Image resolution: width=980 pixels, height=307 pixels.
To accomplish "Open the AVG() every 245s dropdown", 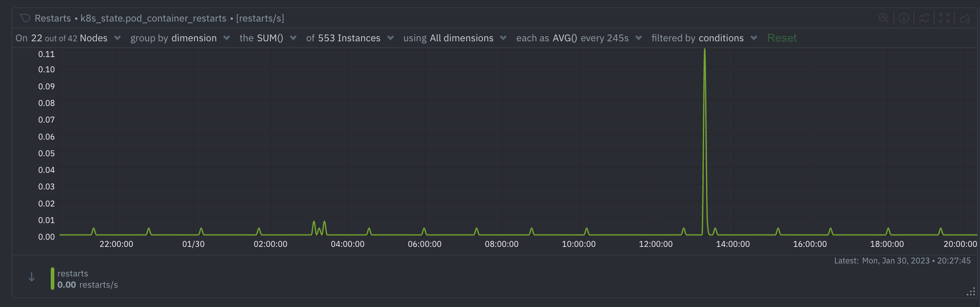I will [x=579, y=38].
